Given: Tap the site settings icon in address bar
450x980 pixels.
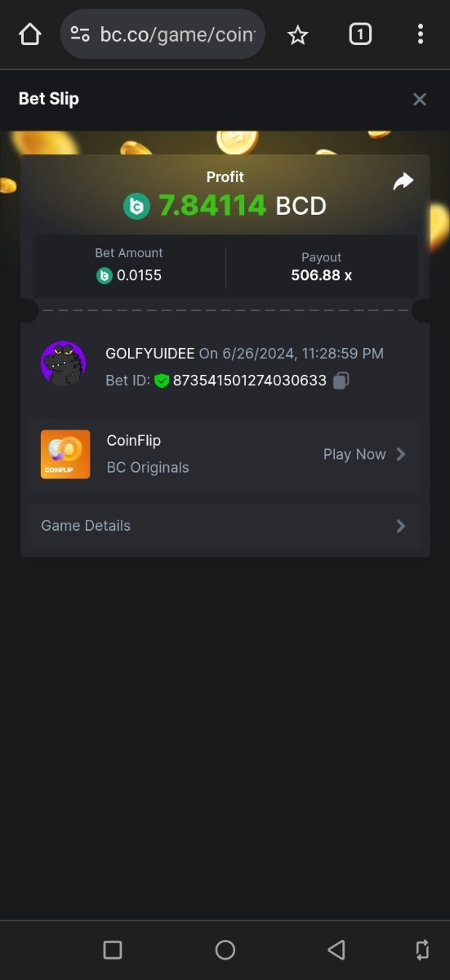Looking at the screenshot, I should tap(80, 34).
